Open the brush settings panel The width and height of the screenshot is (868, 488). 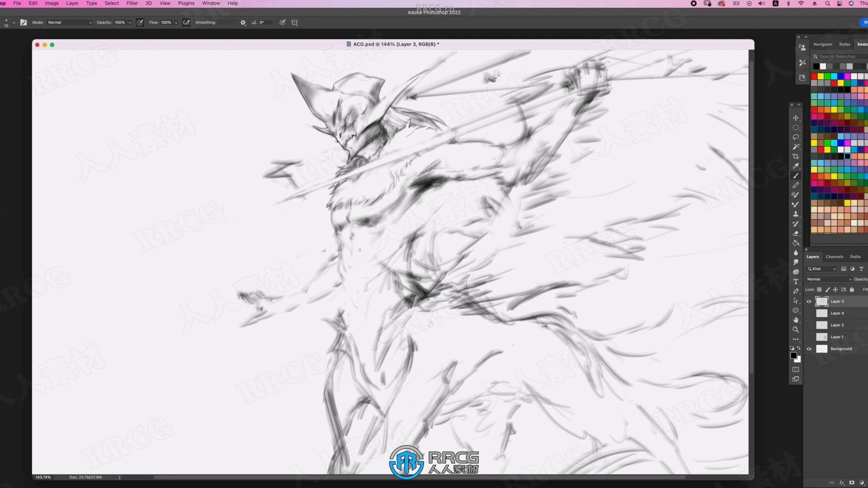click(24, 23)
